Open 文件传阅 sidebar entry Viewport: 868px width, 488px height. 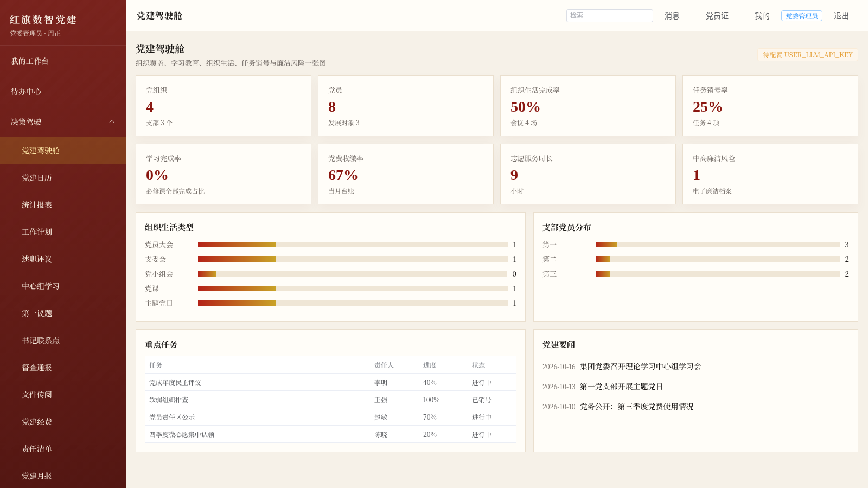pos(63,394)
